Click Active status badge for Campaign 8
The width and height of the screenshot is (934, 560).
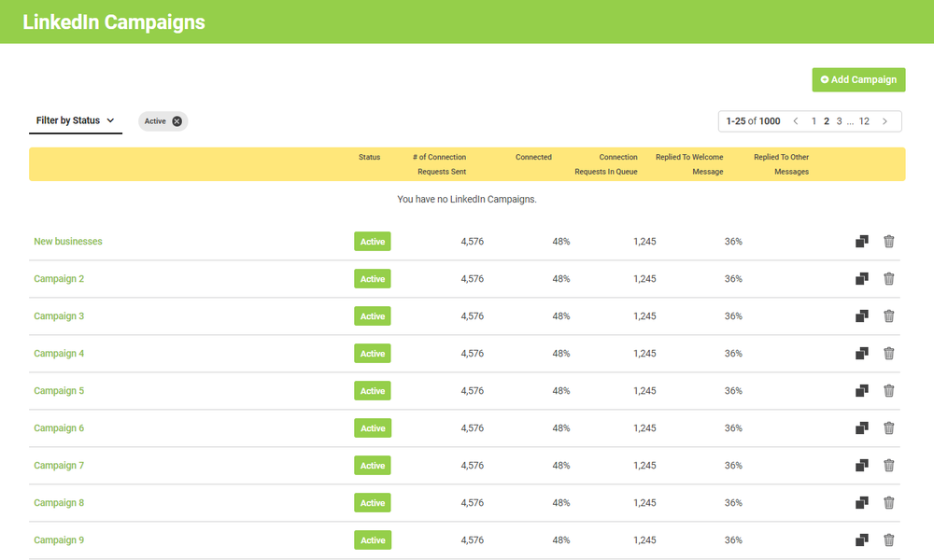click(373, 502)
